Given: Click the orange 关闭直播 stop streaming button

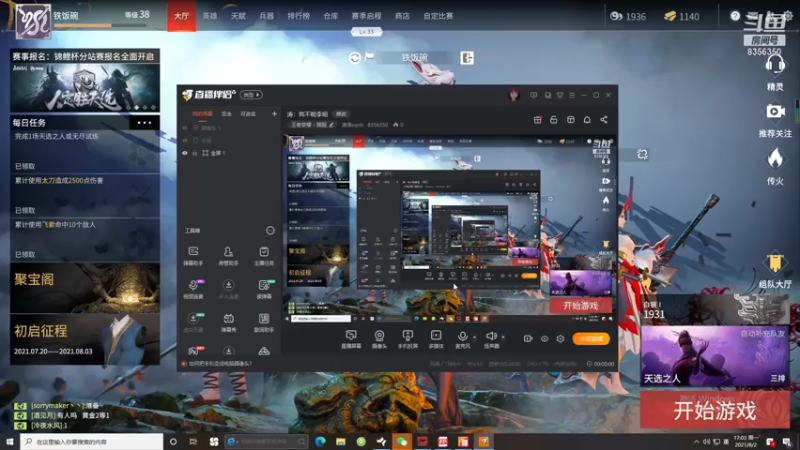Looking at the screenshot, I should (591, 338).
